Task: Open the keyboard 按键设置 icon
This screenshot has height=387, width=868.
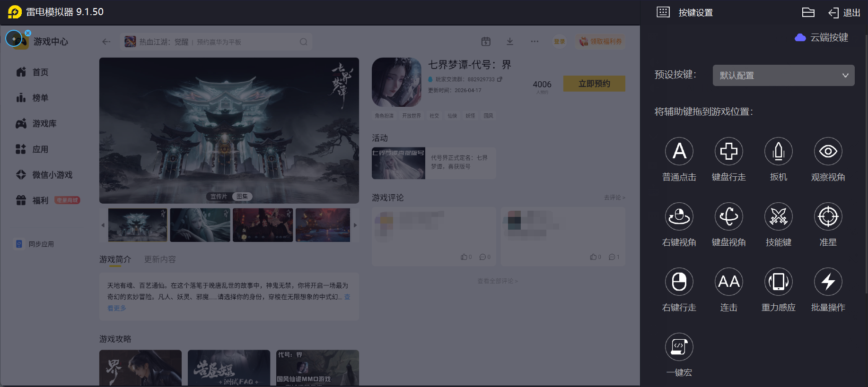Action: point(663,12)
